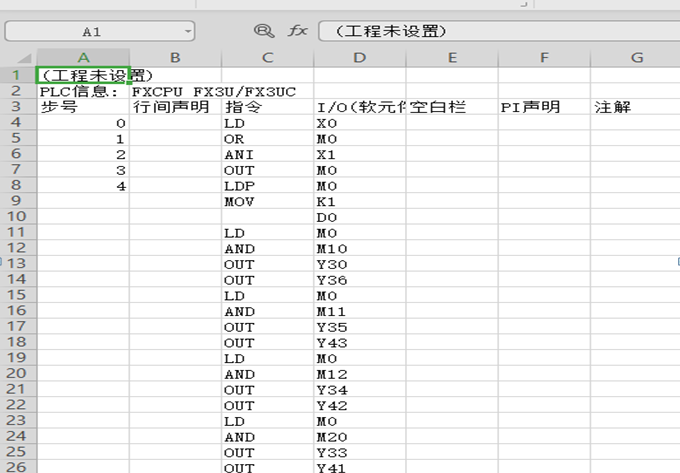680x473 pixels.
Task: Click the 'D0' device cell
Action: tap(360, 217)
